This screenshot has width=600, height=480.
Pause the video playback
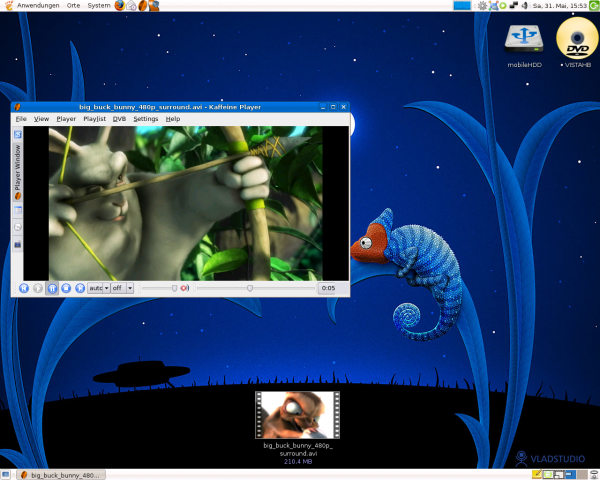[x=52, y=288]
